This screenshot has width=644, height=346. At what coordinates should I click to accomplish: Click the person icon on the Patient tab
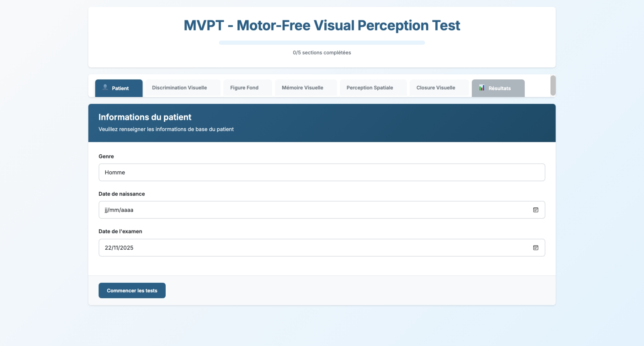tap(105, 88)
